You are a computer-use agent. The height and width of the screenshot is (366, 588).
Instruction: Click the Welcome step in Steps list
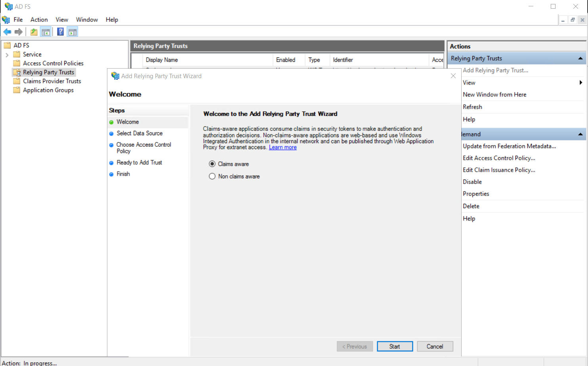[x=128, y=122]
